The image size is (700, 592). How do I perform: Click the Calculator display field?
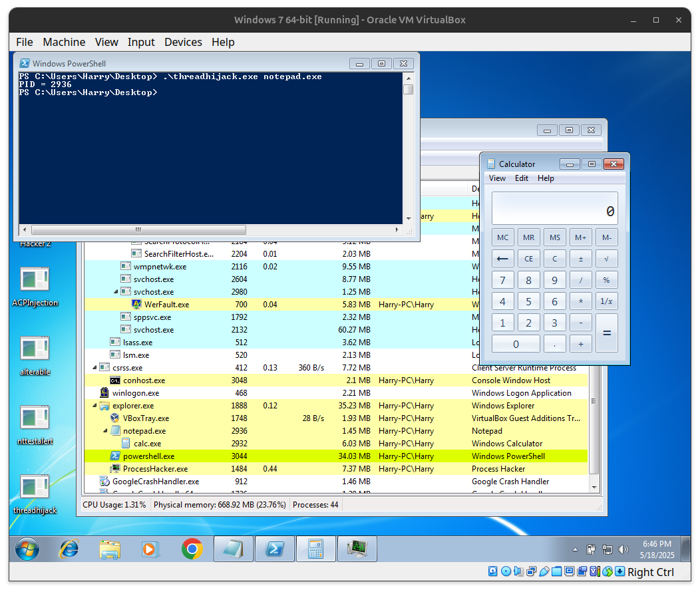click(x=554, y=208)
